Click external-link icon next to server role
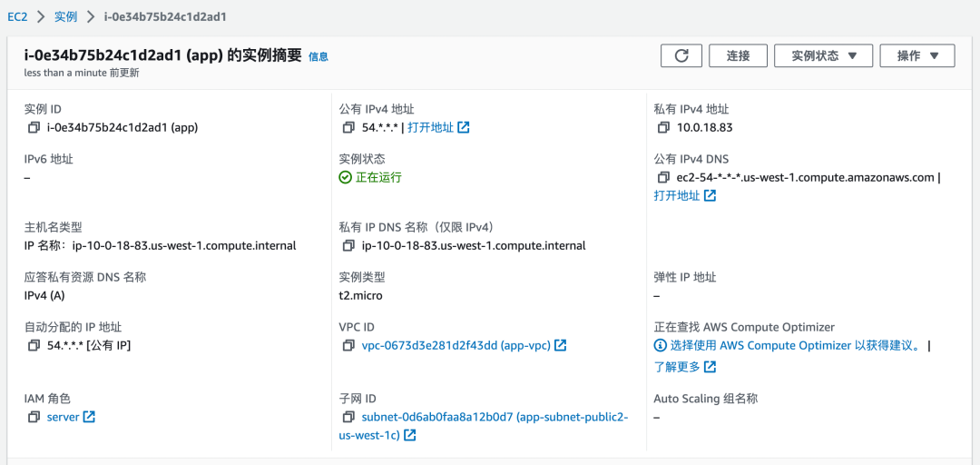980x465 pixels. (x=89, y=417)
